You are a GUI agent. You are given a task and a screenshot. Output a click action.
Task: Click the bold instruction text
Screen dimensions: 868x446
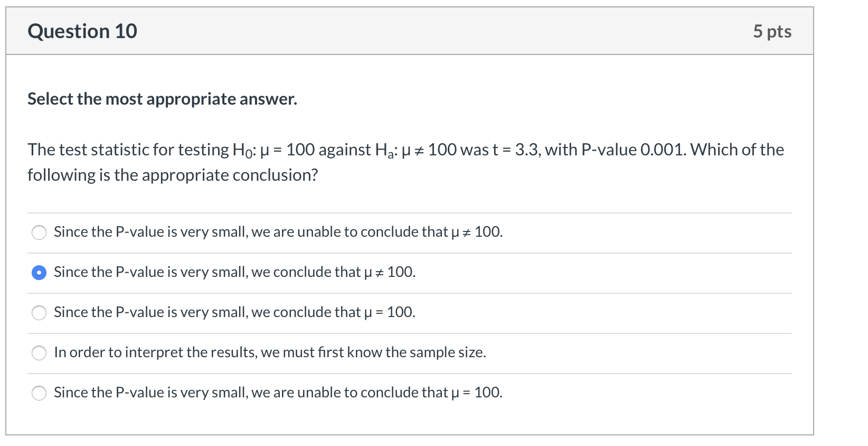click(x=162, y=98)
